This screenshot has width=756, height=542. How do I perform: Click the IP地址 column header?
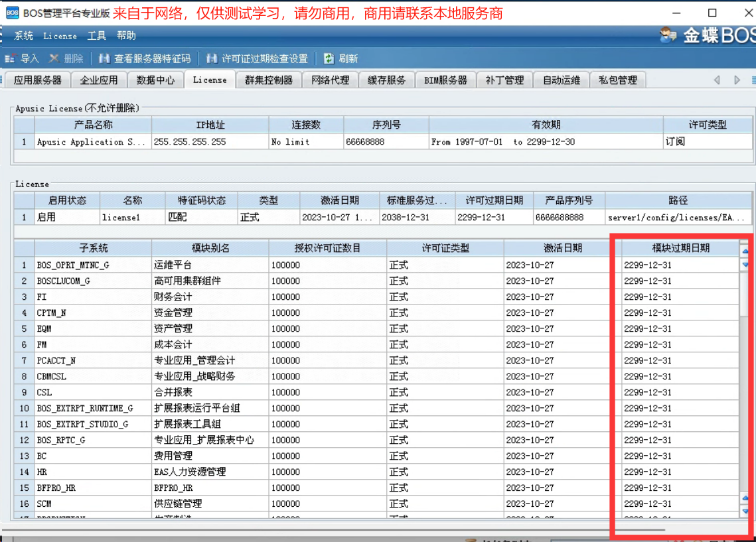coord(210,125)
